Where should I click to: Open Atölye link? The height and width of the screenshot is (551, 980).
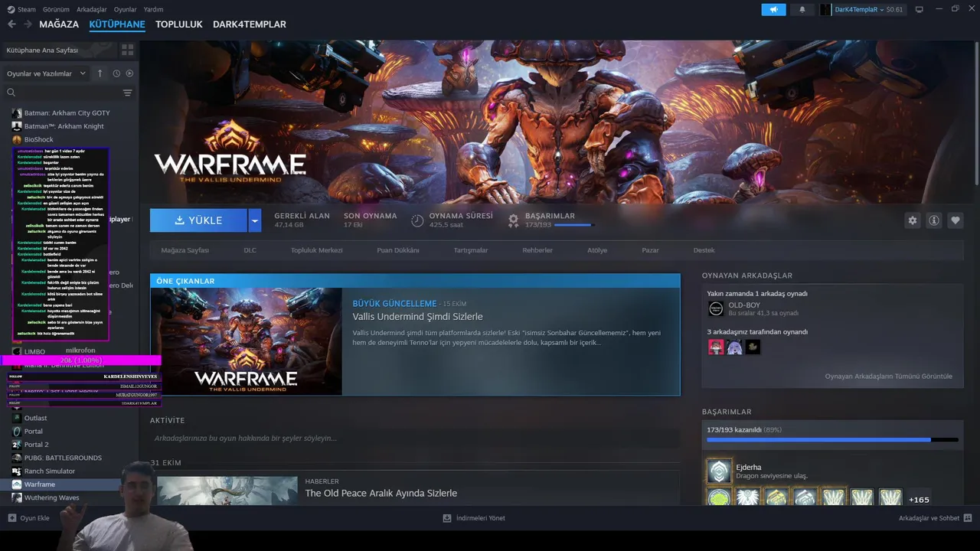point(597,250)
